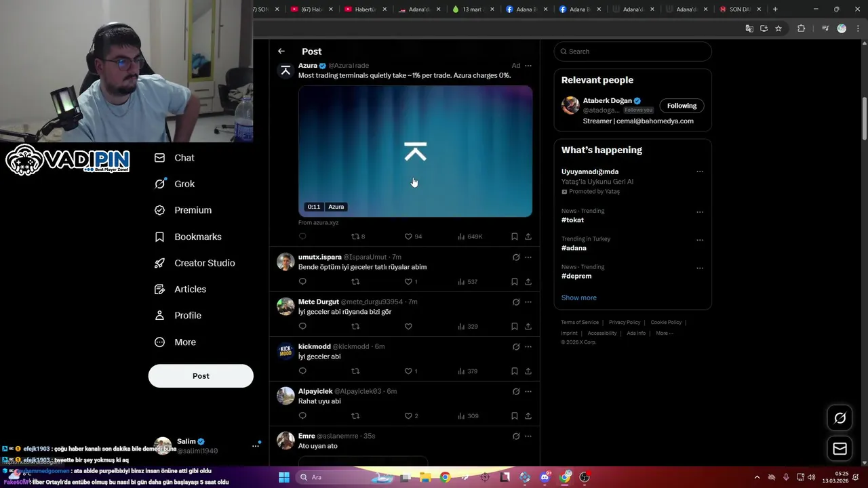The image size is (868, 488).
Task: Go back using the Post back arrow
Action: pyautogui.click(x=281, y=52)
